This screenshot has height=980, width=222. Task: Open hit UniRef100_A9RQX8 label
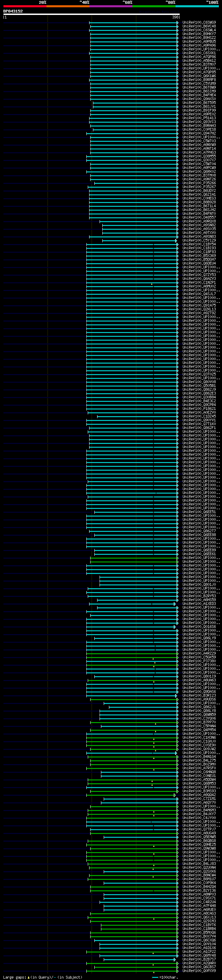[x=199, y=221]
